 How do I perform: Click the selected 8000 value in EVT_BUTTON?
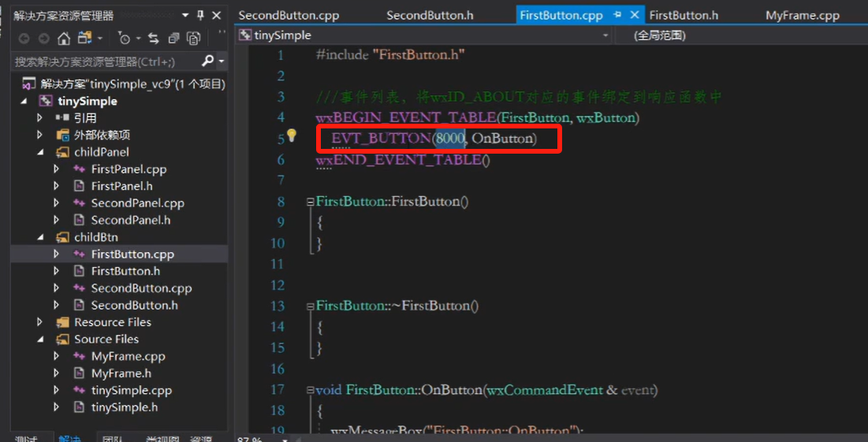pyautogui.click(x=449, y=139)
